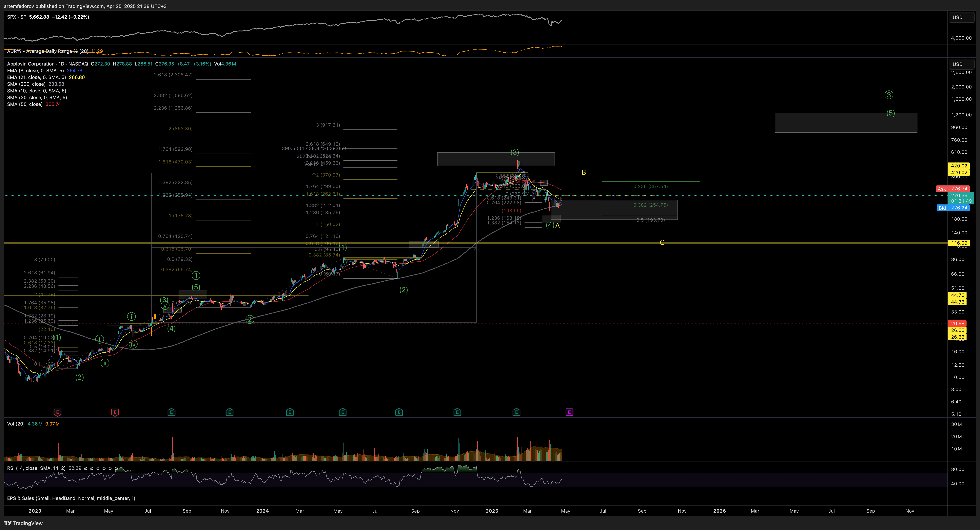The height and width of the screenshot is (530, 980).
Task: Click the 0.382 (254.75) Fibonacci label
Action: [x=650, y=205]
